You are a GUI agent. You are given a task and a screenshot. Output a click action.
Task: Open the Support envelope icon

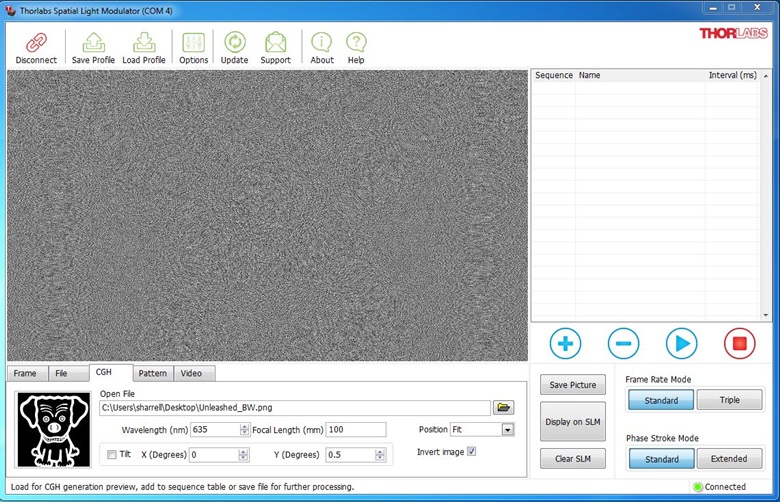tap(276, 43)
